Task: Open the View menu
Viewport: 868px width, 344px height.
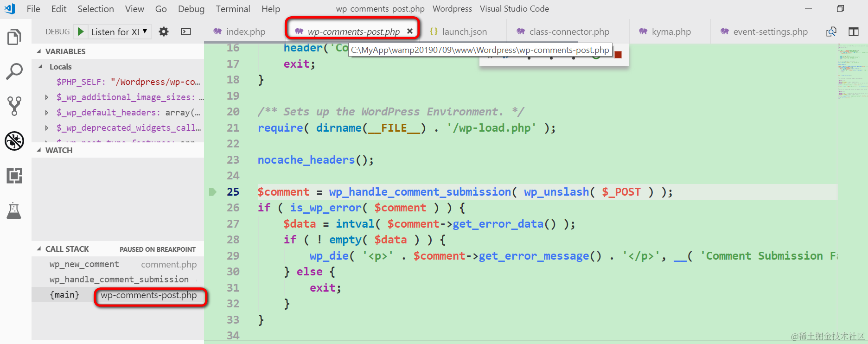Action: tap(134, 9)
